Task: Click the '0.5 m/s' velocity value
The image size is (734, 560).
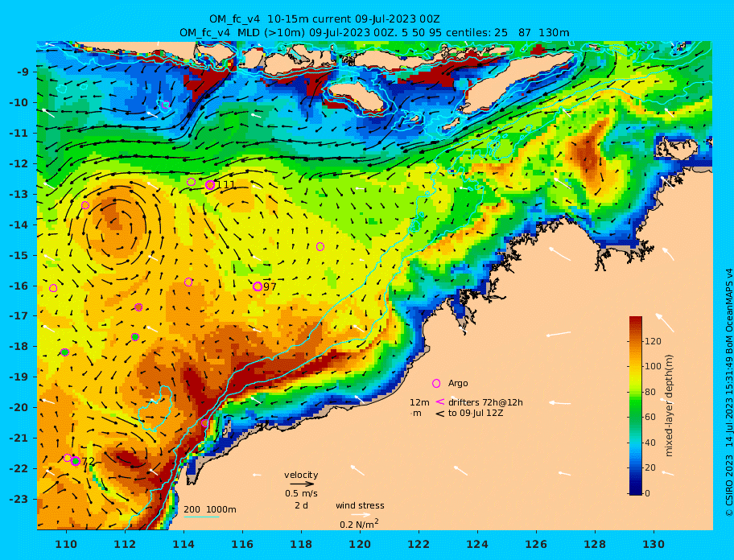Action: pyautogui.click(x=301, y=493)
